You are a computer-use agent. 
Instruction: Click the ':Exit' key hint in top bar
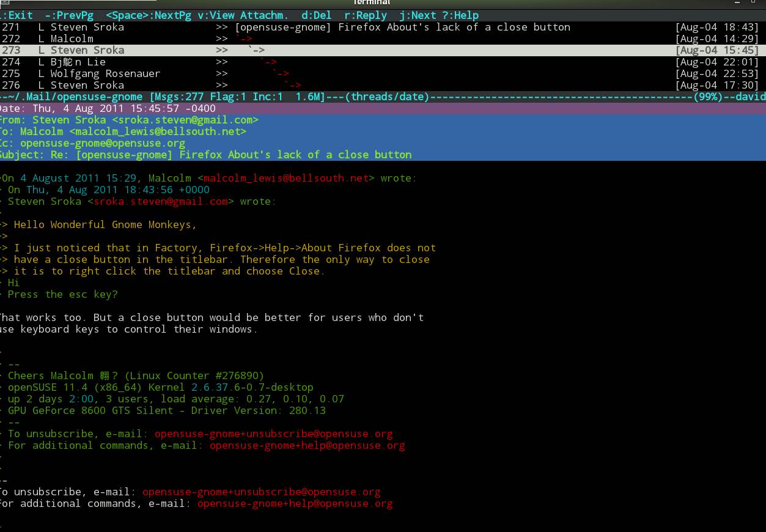click(17, 15)
